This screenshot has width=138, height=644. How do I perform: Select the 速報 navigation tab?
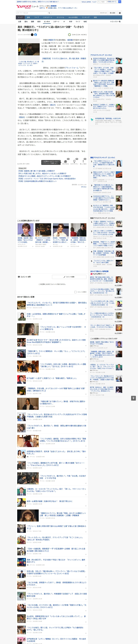click(28, 17)
